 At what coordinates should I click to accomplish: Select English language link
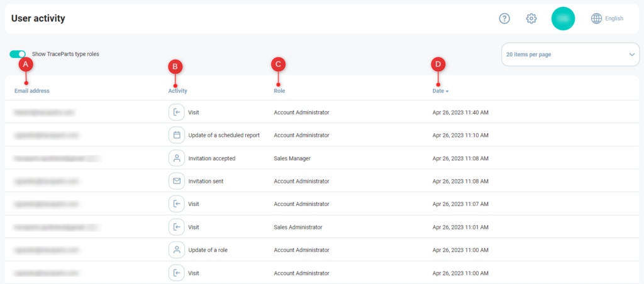(x=614, y=18)
